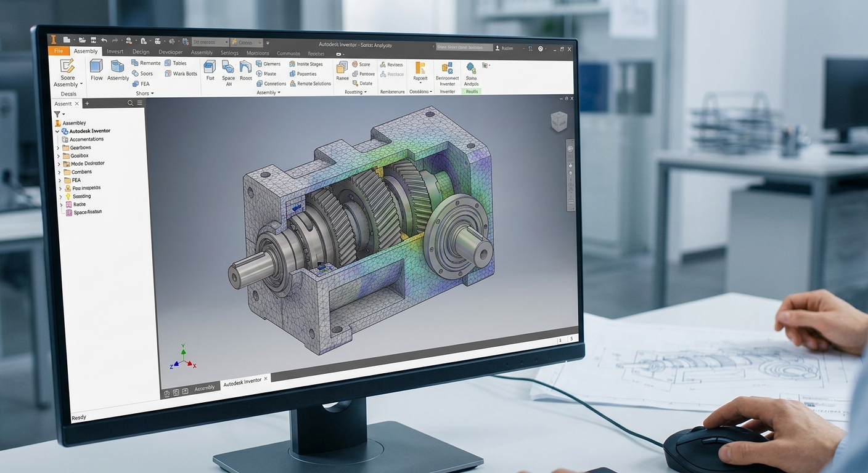Open the Settings ribbon tab
The height and width of the screenshot is (473, 868).
coord(229,53)
